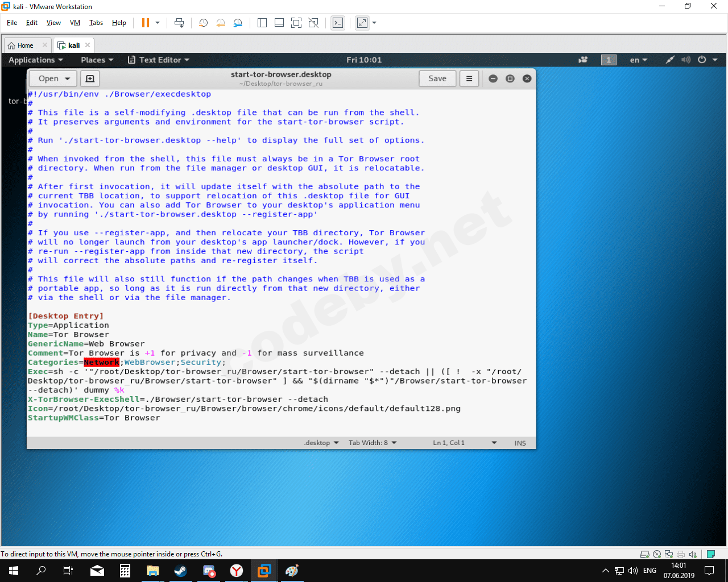Launch Calculator from the taskbar
The width and height of the screenshot is (728, 582).
tap(125, 571)
